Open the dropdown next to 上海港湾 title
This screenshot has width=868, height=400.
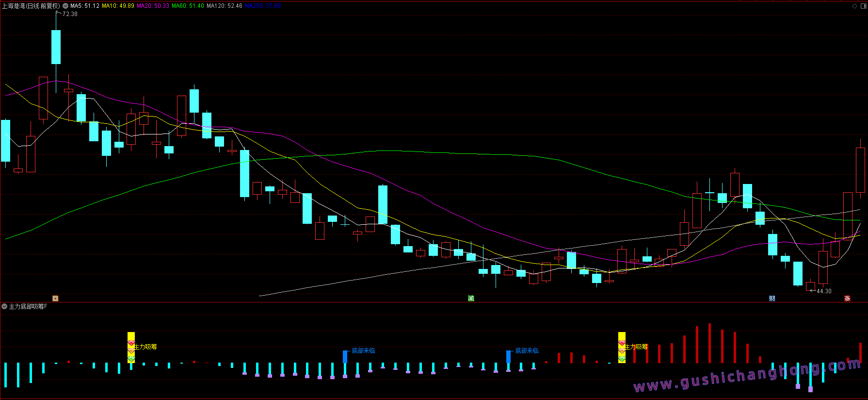tap(65, 6)
